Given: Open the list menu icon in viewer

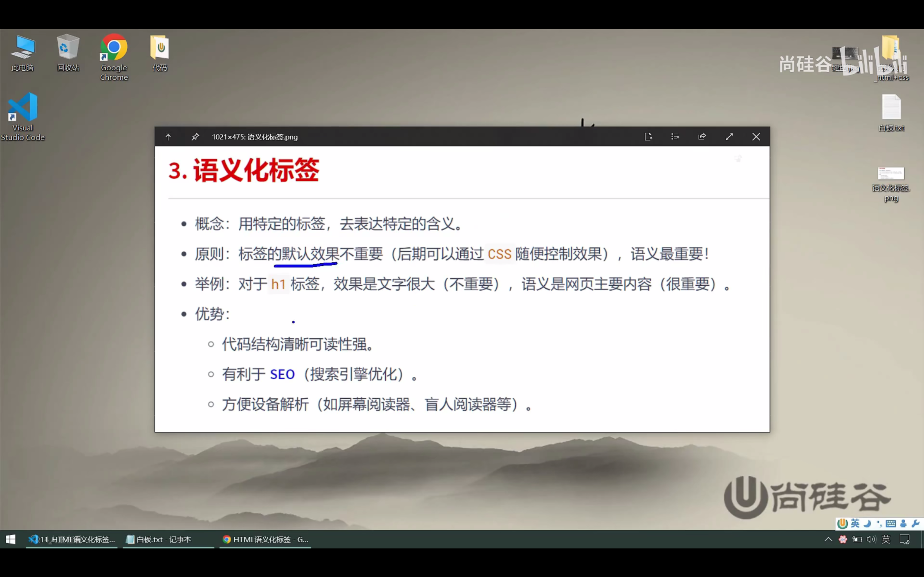Looking at the screenshot, I should tap(675, 137).
